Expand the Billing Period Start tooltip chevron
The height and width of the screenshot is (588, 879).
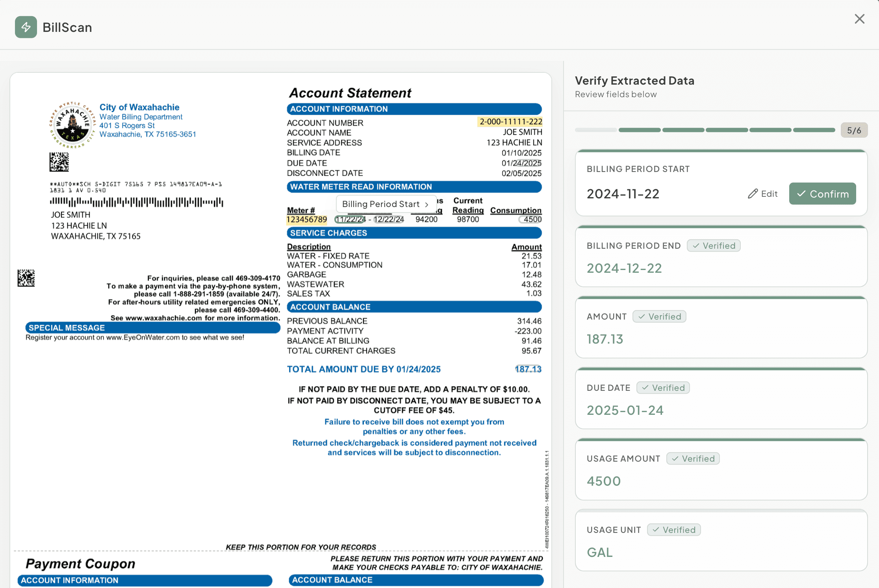427,204
